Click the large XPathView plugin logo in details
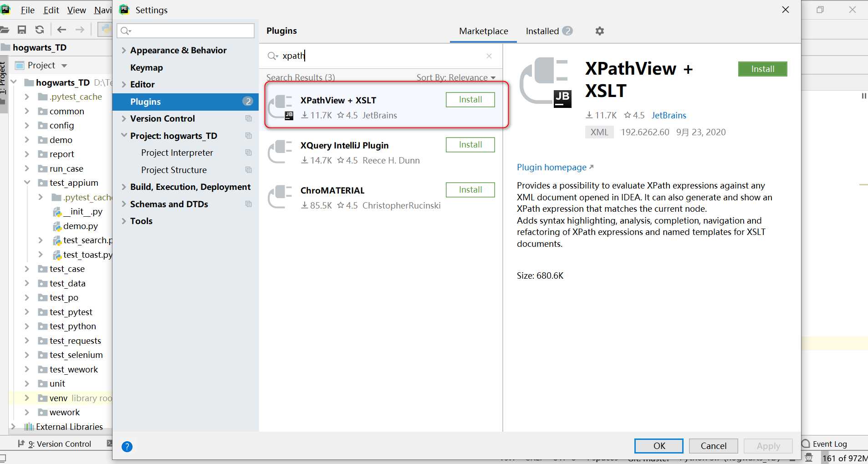 coord(546,82)
